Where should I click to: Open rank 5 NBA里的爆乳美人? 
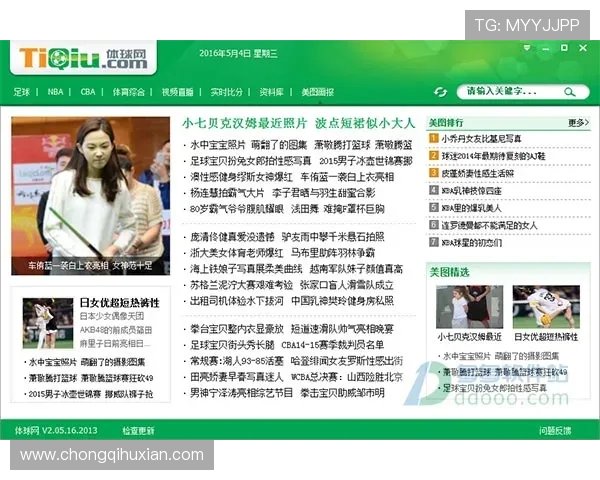[471, 208]
